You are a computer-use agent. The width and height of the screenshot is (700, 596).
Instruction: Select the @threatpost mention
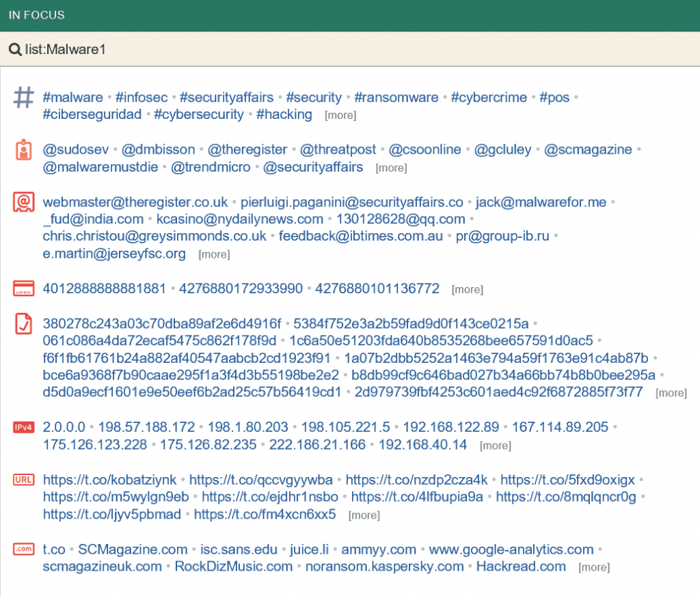click(x=338, y=149)
